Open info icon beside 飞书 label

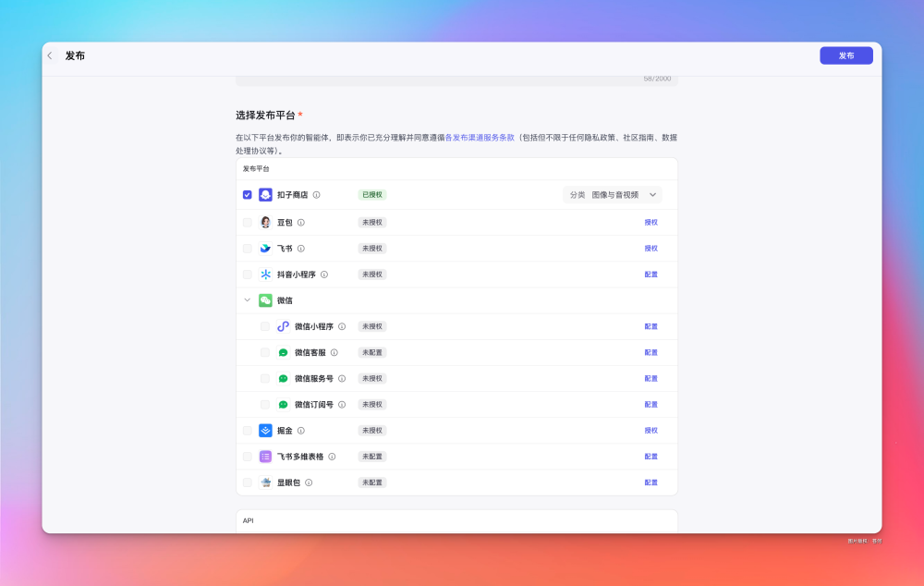pyautogui.click(x=301, y=249)
